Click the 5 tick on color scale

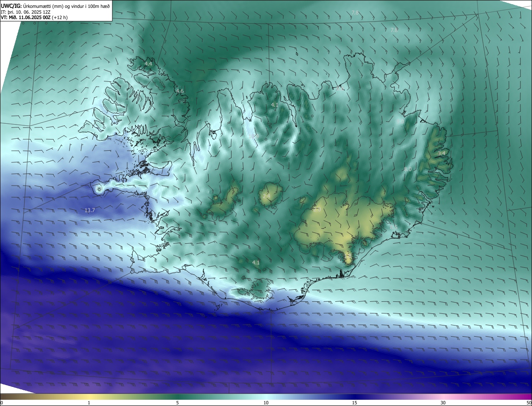click(177, 403)
